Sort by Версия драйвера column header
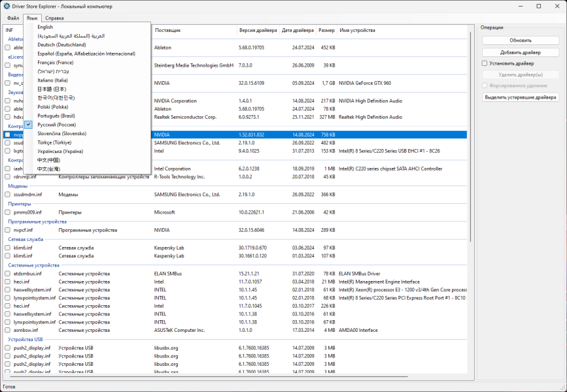This screenshot has width=567, height=392. (258, 30)
